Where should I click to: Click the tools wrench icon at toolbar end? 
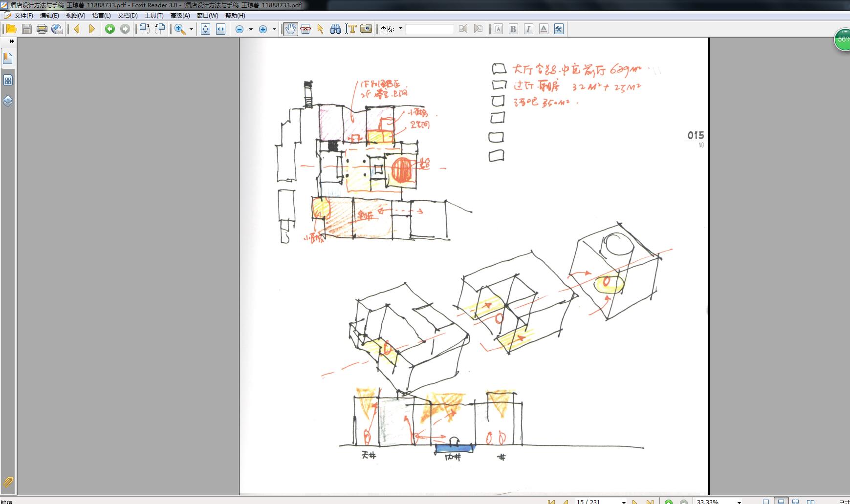pos(559,29)
